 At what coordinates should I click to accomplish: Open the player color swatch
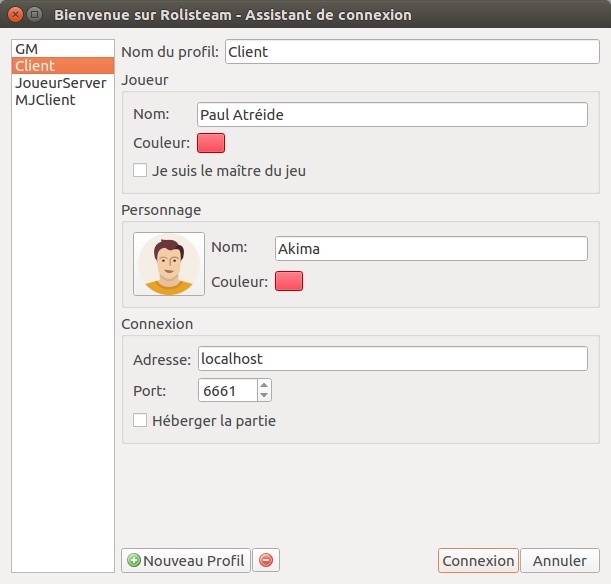point(211,143)
